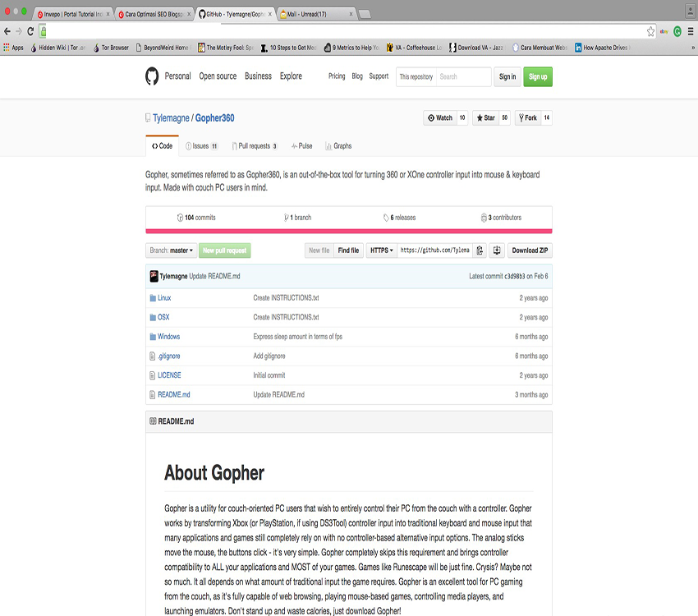This screenshot has width=698, height=616.
Task: View the 6 releases link
Action: pos(399,218)
